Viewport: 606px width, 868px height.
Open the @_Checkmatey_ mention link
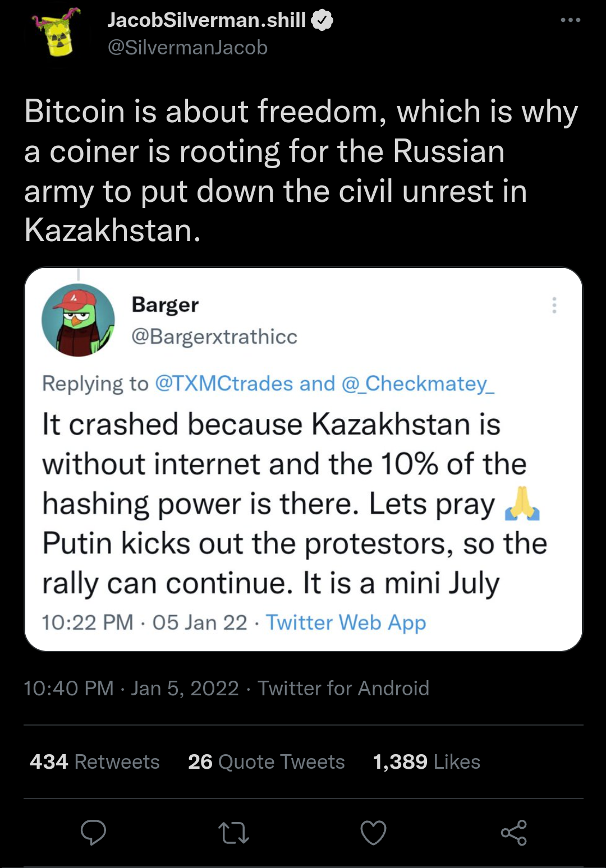coord(417,384)
